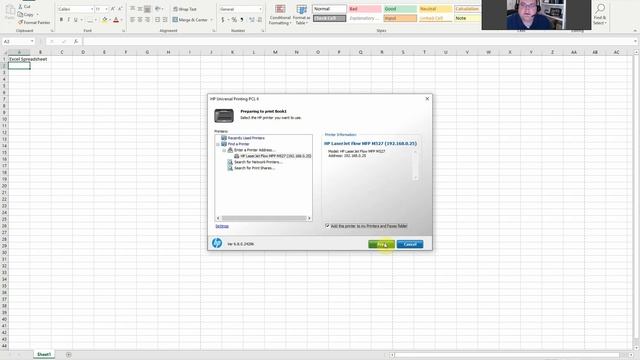Close the HP Universal Printing dialog
Viewport: 640px width, 360px height.
(427, 99)
